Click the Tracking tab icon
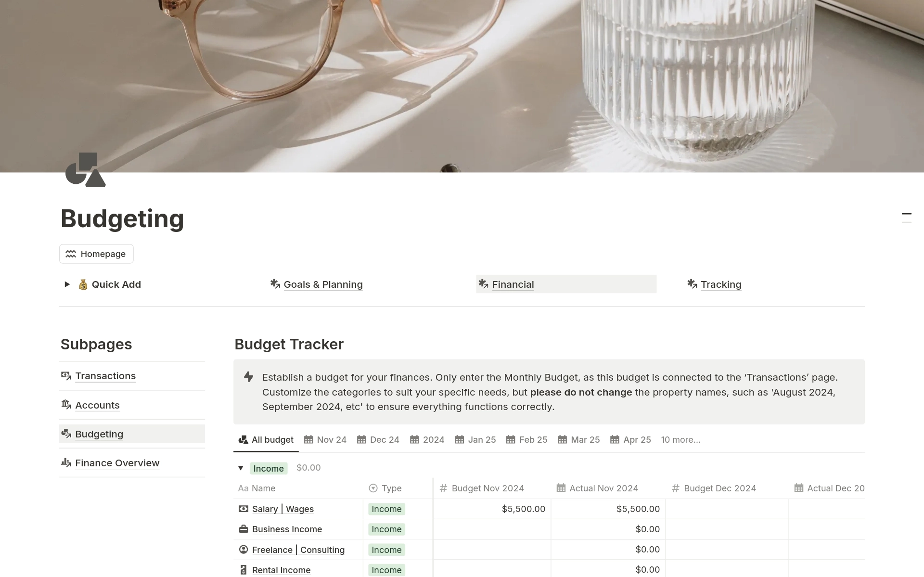This screenshot has width=924, height=577. pos(693,284)
